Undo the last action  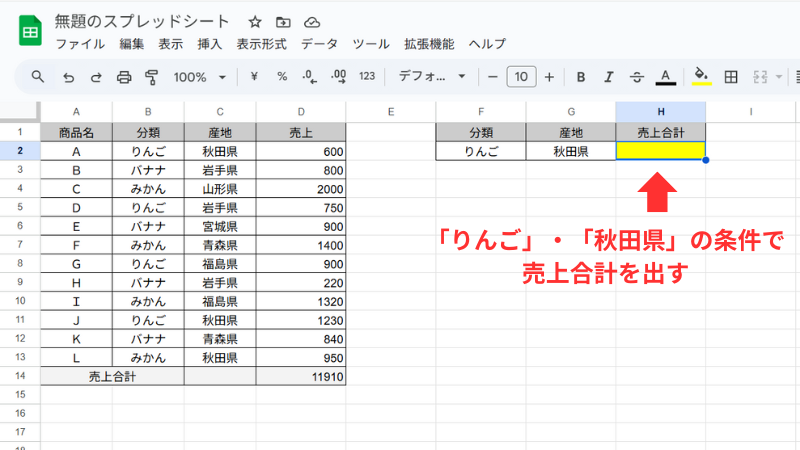[68, 78]
